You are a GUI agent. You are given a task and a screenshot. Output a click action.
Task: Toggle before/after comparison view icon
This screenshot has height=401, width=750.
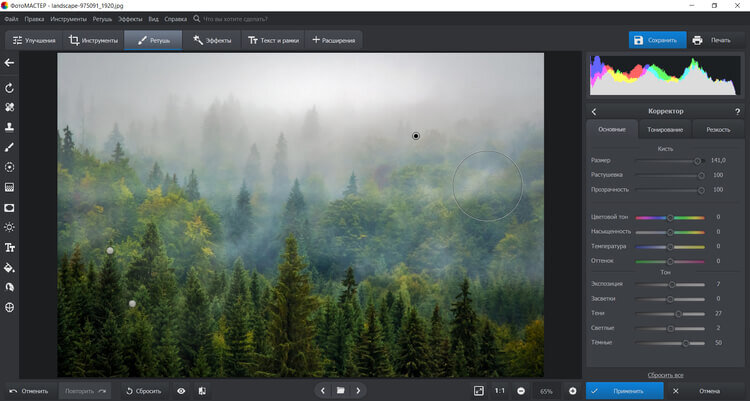[202, 391]
